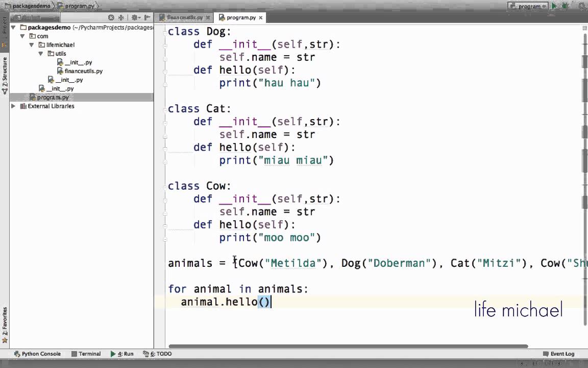
Task: Click the "Metilda" string in animals list
Action: (293, 263)
